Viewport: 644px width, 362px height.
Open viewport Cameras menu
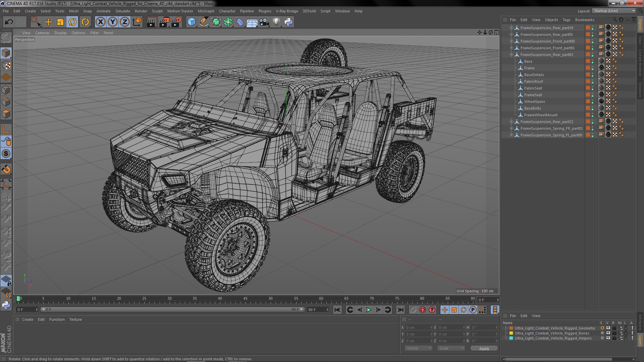click(x=42, y=33)
